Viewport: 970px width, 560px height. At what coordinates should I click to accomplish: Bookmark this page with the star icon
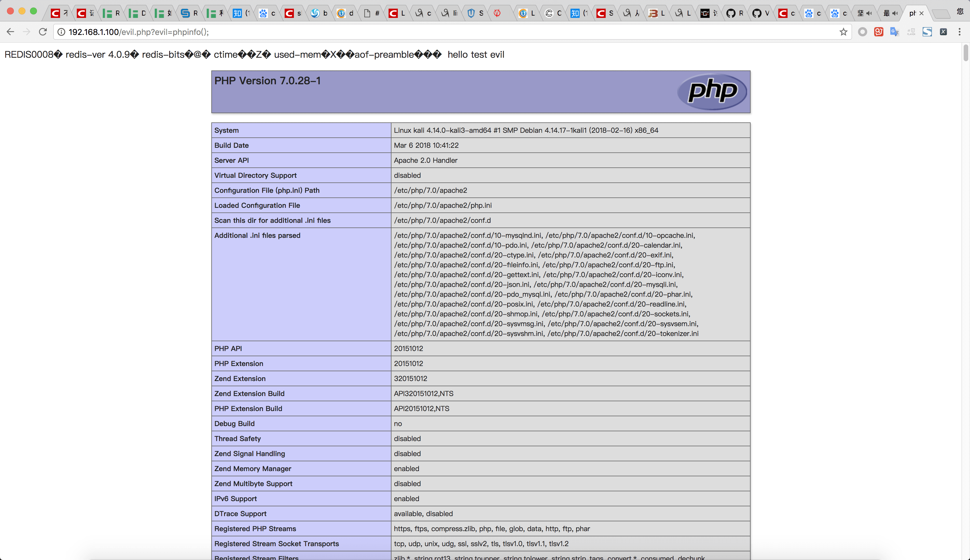click(844, 32)
